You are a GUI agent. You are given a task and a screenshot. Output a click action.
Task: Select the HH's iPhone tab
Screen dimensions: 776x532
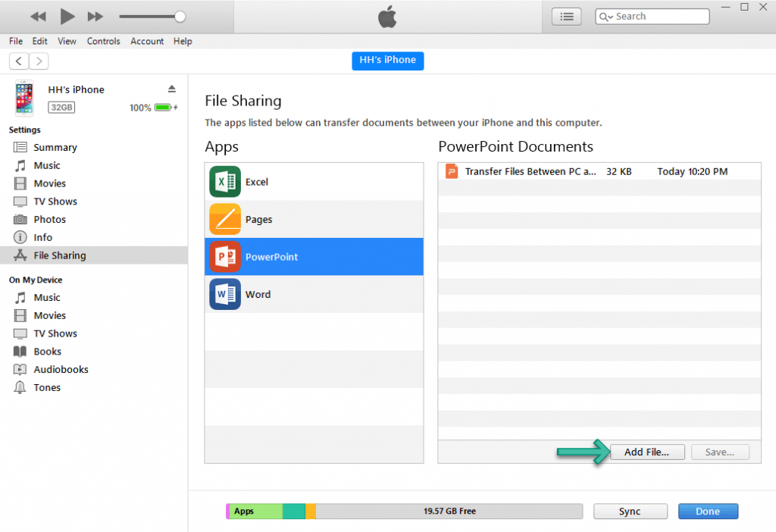pyautogui.click(x=387, y=61)
